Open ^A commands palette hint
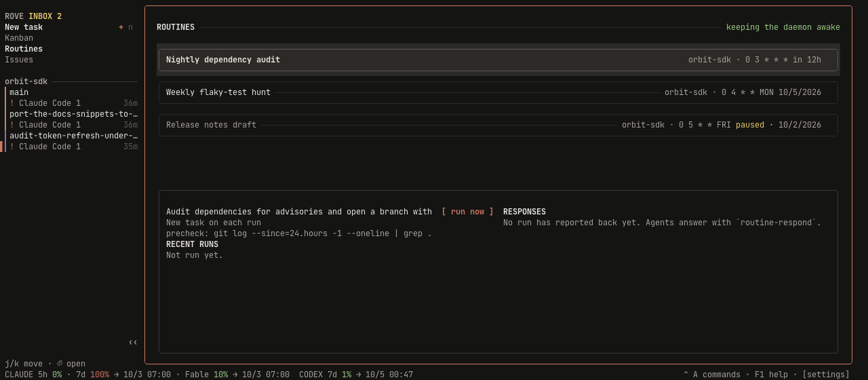This screenshot has width=868, height=380. 712,375
